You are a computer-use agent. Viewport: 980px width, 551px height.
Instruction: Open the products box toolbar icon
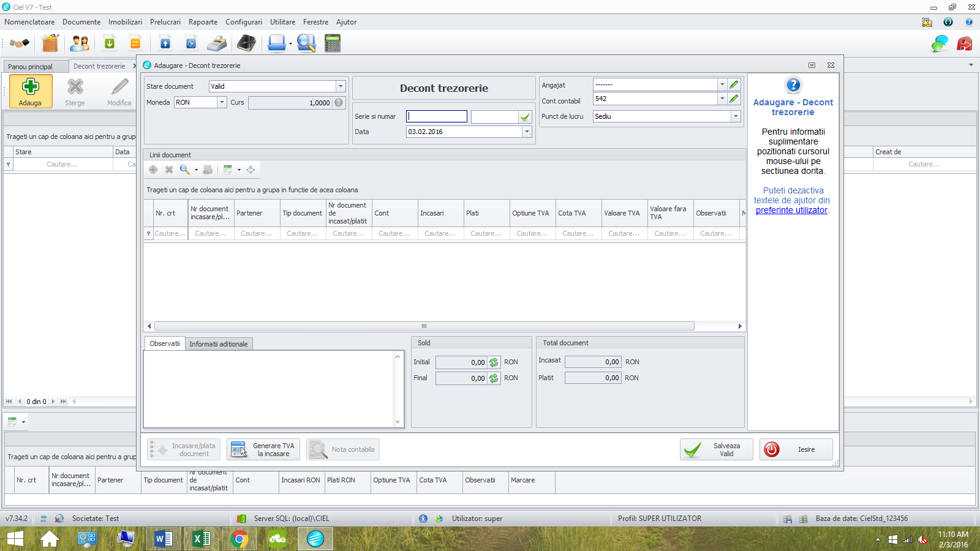[50, 43]
